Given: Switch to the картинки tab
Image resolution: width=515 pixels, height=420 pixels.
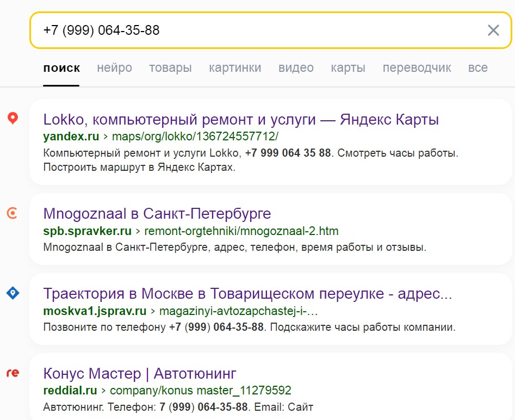Looking at the screenshot, I should (x=235, y=67).
